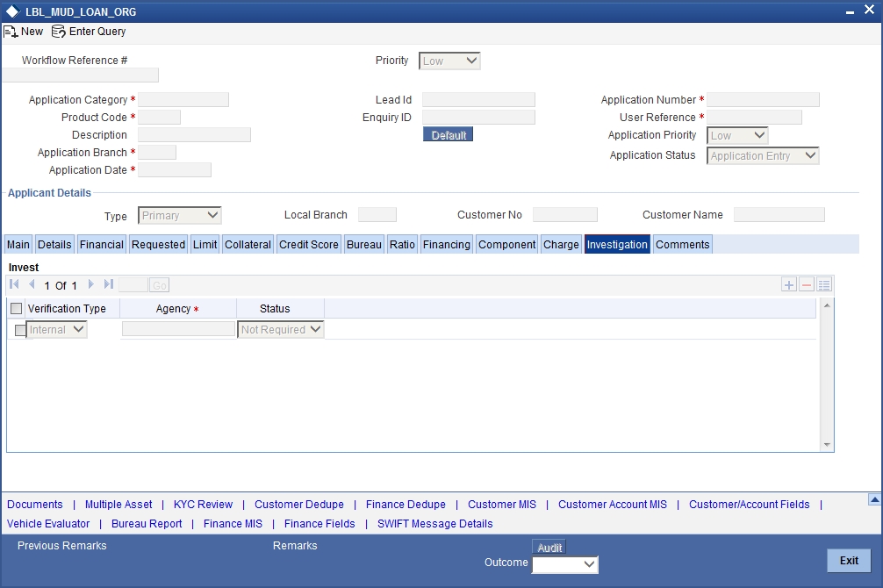Go to last record in Invest
This screenshot has width=883, height=588.
[109, 284]
